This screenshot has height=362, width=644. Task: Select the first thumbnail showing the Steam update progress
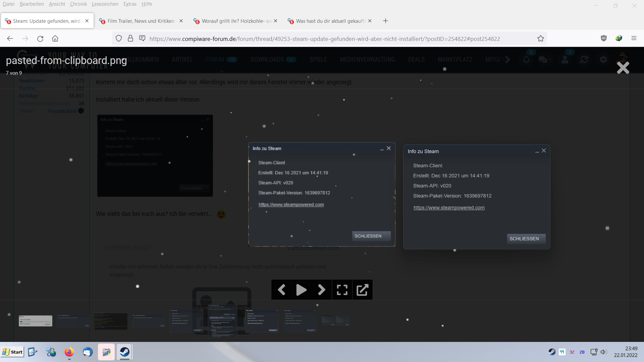(x=36, y=321)
